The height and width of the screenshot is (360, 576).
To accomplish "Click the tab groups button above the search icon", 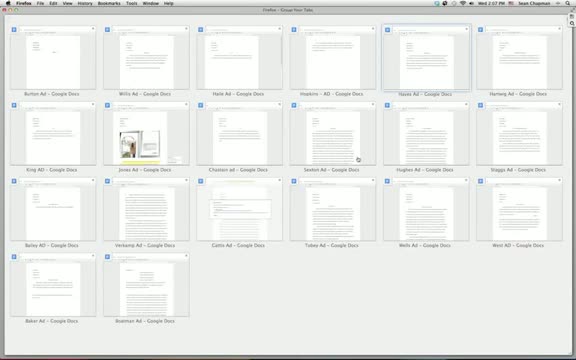I will [x=572, y=17].
